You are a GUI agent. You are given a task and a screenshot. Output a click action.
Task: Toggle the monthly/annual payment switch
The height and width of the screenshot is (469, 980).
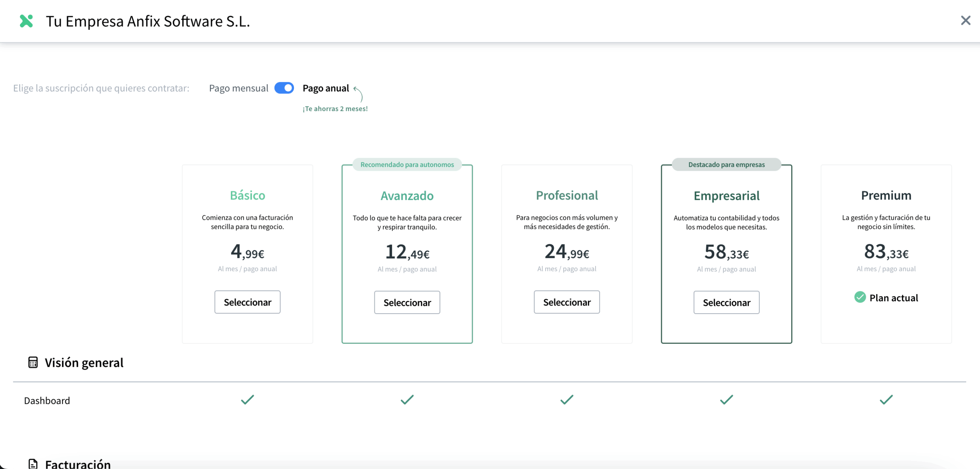pos(284,88)
